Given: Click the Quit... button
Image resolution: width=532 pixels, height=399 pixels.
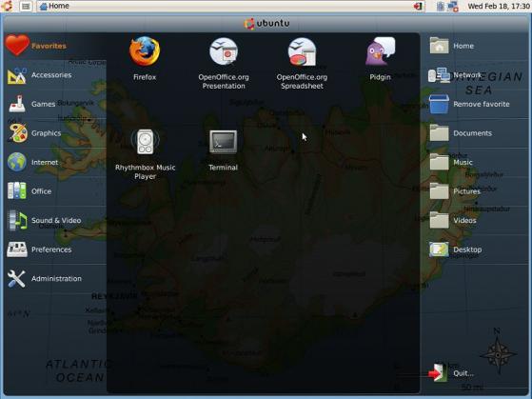Looking at the screenshot, I should (x=451, y=373).
